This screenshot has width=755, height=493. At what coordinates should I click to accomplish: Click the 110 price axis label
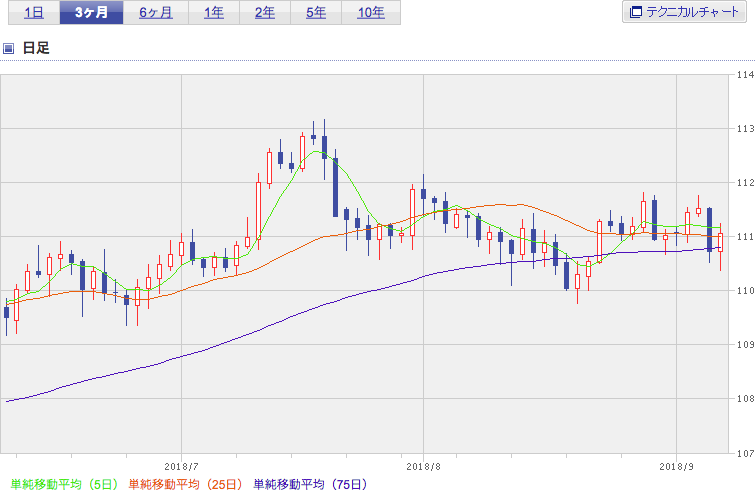(x=745, y=290)
